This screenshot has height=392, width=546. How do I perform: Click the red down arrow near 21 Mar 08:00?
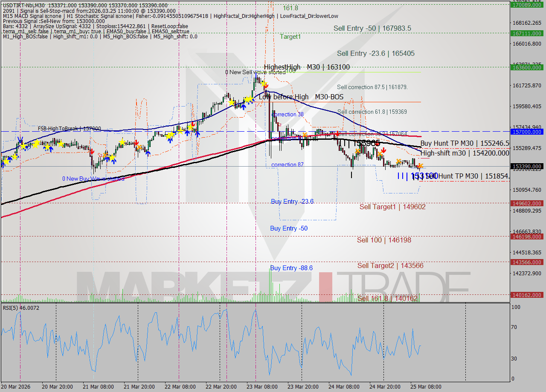click(91, 151)
